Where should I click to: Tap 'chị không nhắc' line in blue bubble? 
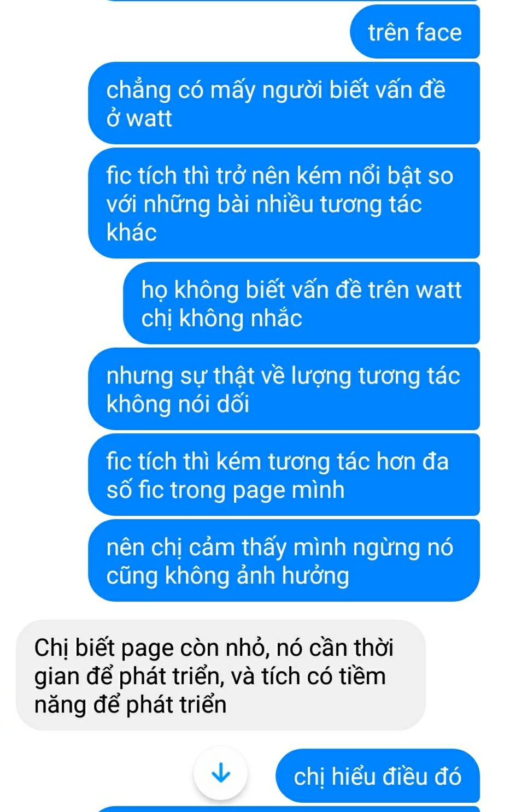click(x=221, y=318)
